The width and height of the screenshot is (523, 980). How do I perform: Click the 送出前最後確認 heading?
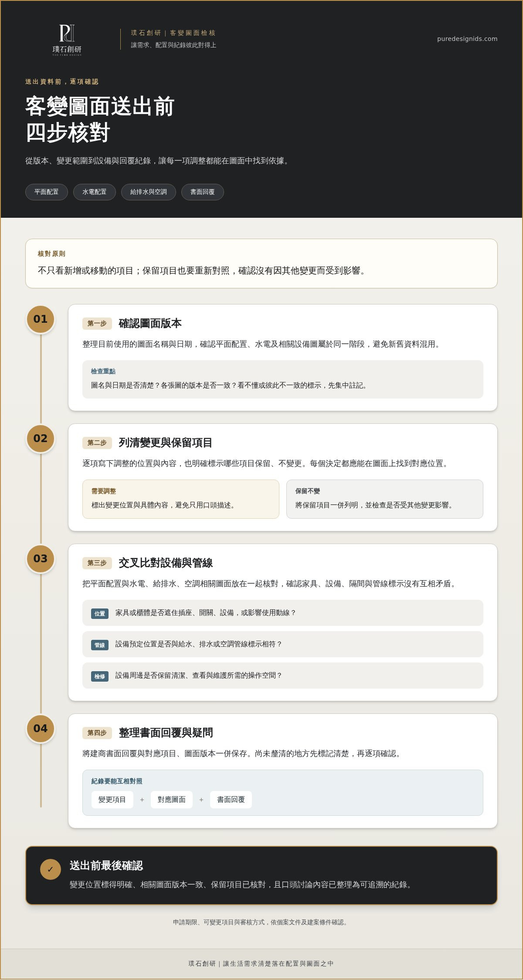[x=106, y=865]
